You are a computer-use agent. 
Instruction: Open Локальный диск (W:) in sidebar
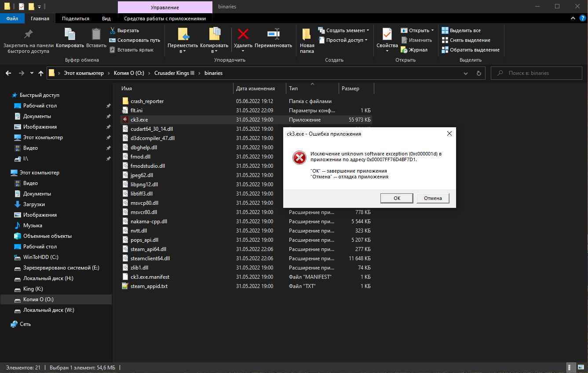click(48, 310)
